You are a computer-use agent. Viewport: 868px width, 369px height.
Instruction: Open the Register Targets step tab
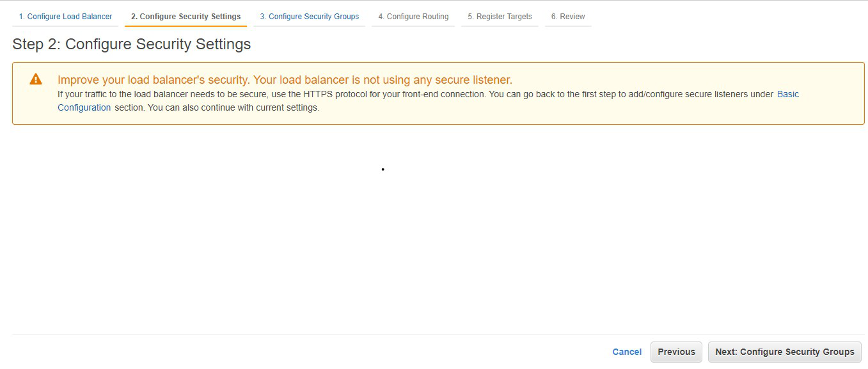pos(500,17)
